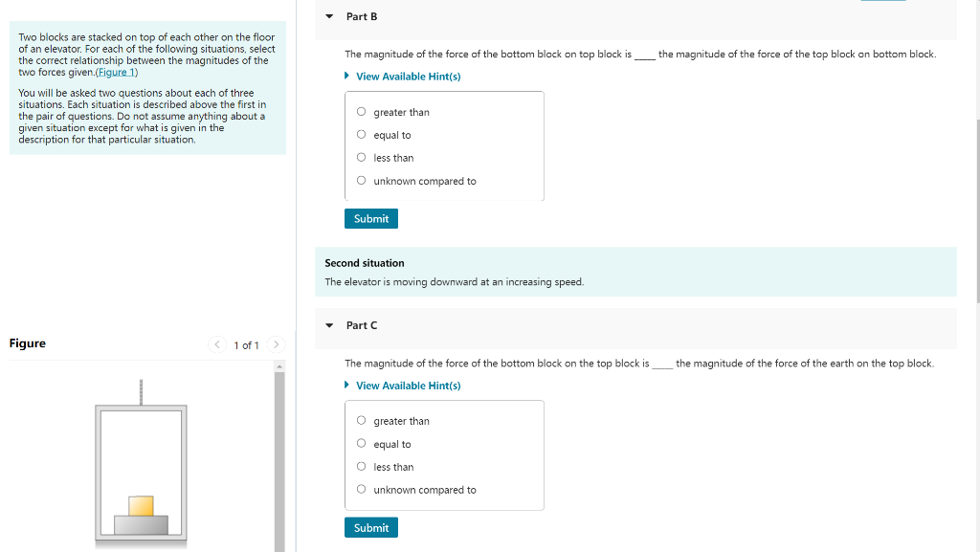Submit the Part B answer
980x552 pixels.
pos(371,218)
